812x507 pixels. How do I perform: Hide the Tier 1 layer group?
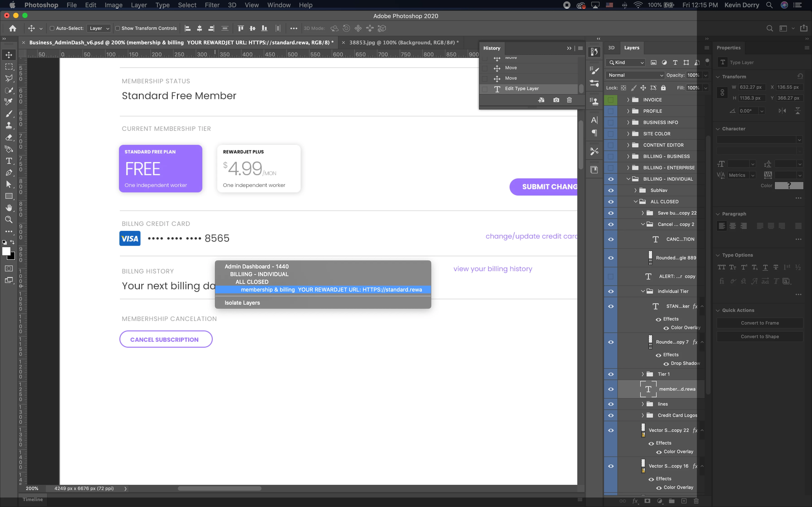[611, 374]
